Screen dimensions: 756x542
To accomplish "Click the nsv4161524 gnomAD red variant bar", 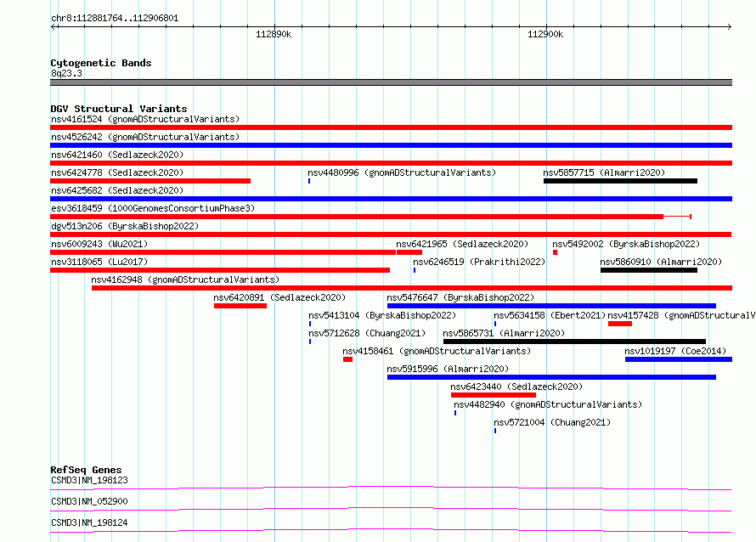I will [391, 127].
